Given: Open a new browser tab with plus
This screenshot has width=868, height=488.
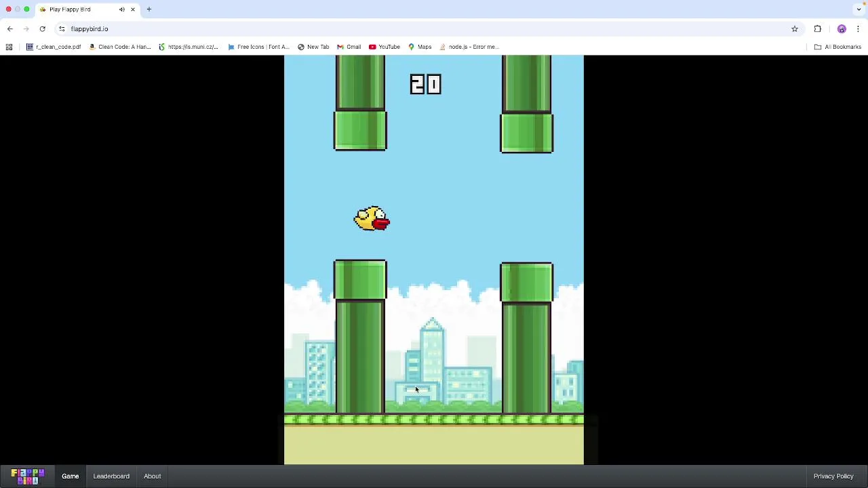Looking at the screenshot, I should pos(149,9).
